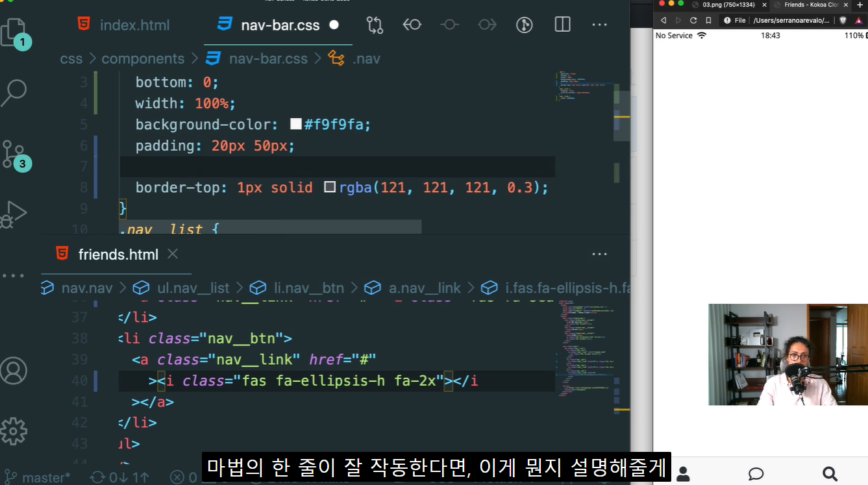Close the friends.html tab
Viewport: 868px width, 485px height.
(173, 255)
